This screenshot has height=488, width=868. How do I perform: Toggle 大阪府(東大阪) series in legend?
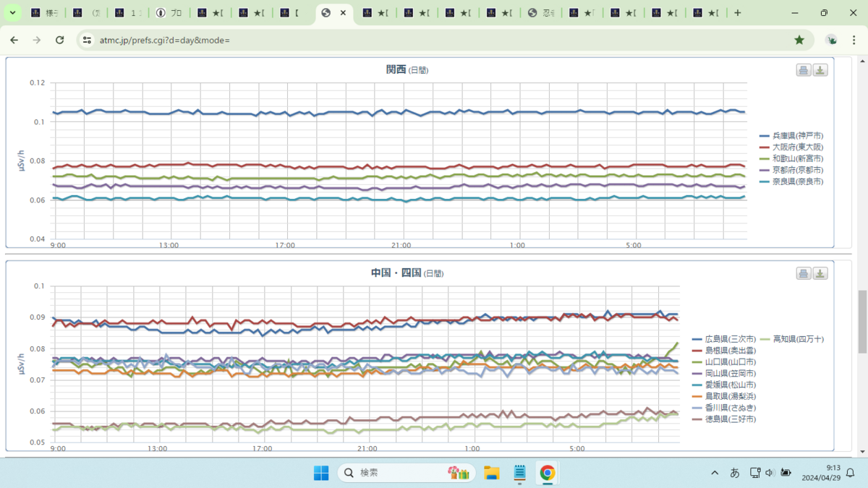791,147
